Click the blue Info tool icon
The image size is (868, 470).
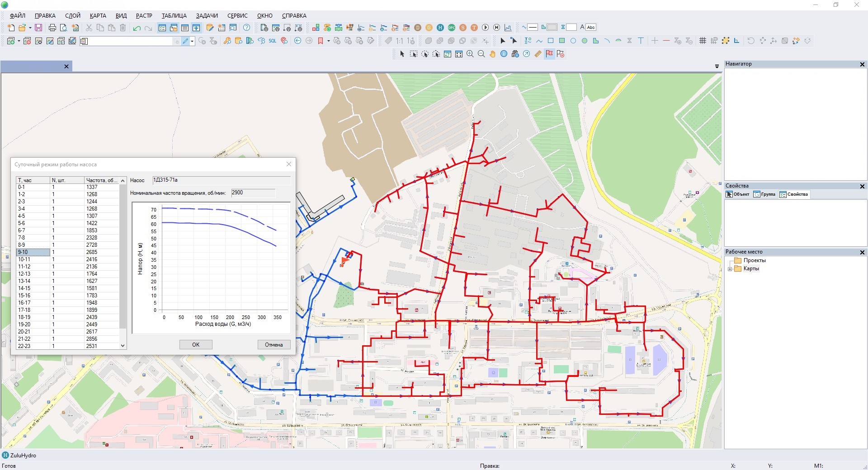coord(504,54)
